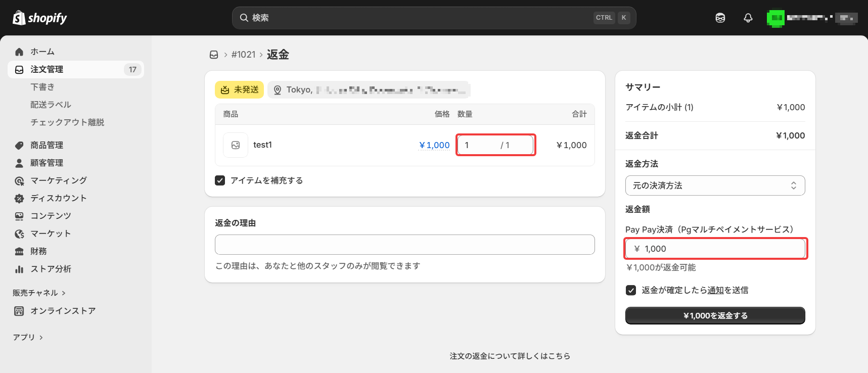
Task: Go back to order #1021 breadcrumb
Action: click(243, 55)
